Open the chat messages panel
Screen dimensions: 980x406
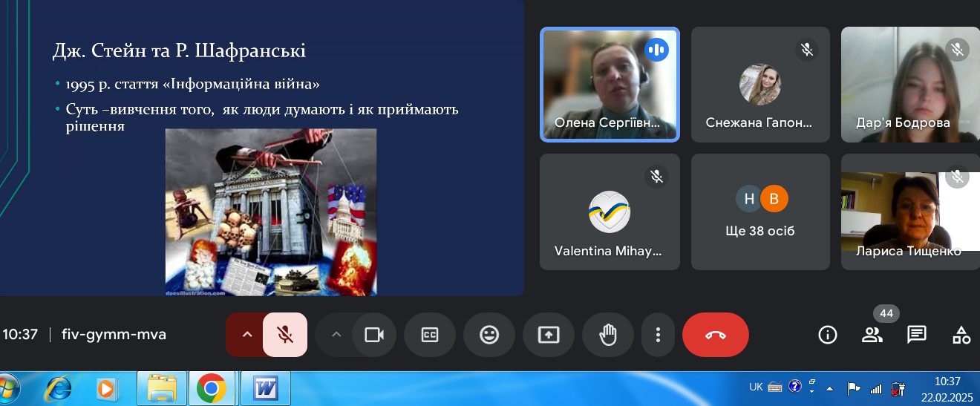(x=917, y=335)
